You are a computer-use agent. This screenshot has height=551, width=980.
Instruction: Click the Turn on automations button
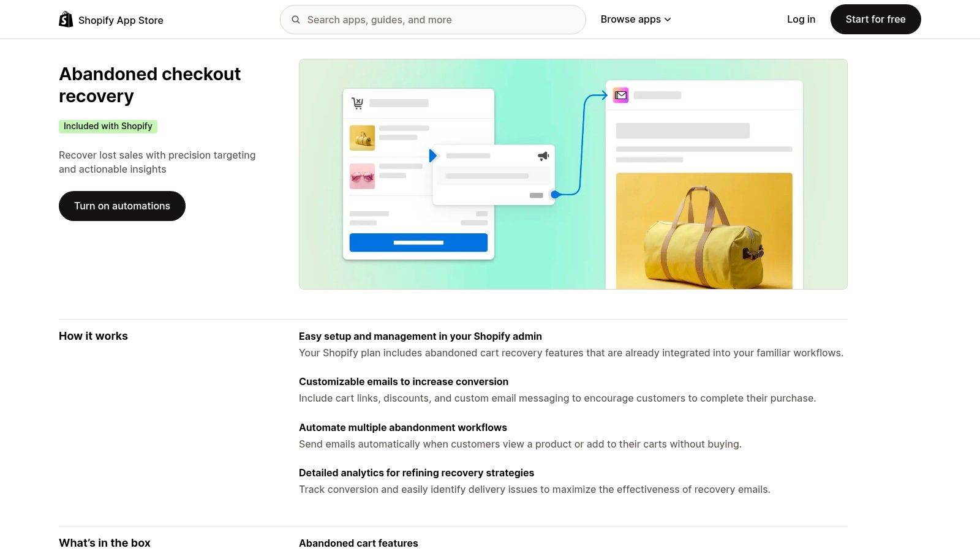click(x=122, y=206)
